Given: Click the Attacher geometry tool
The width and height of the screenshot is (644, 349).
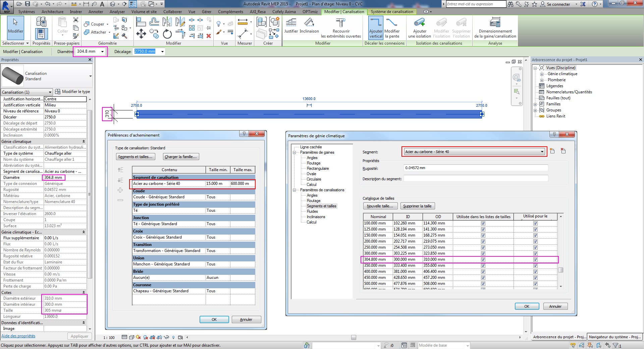Looking at the screenshot, I should [x=97, y=32].
